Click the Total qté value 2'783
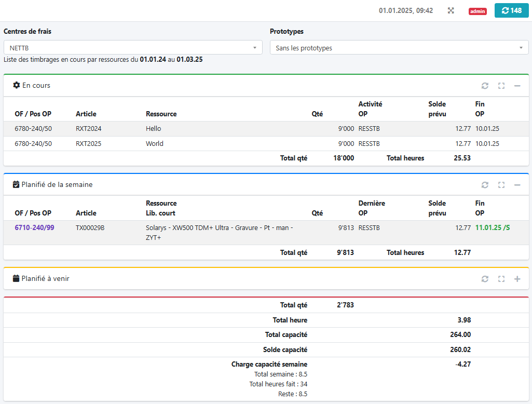The image size is (532, 404). point(345,305)
